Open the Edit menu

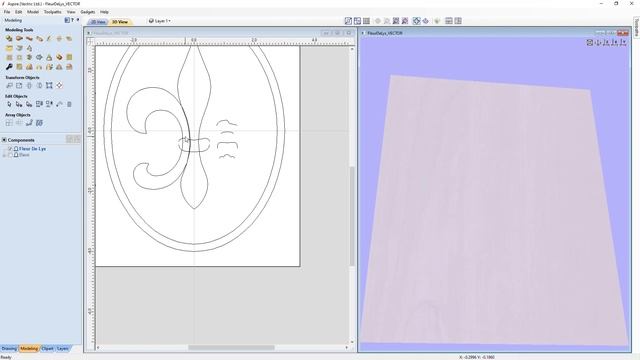(x=18, y=12)
